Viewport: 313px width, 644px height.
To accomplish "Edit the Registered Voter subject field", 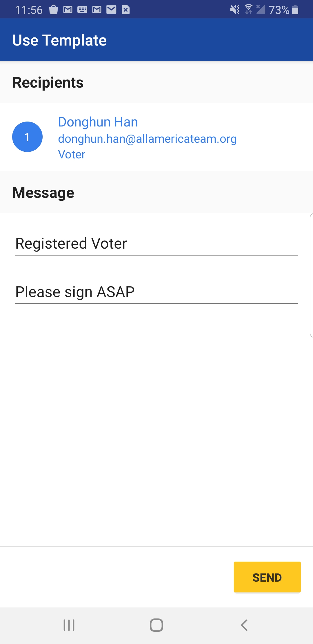I will [156, 243].
